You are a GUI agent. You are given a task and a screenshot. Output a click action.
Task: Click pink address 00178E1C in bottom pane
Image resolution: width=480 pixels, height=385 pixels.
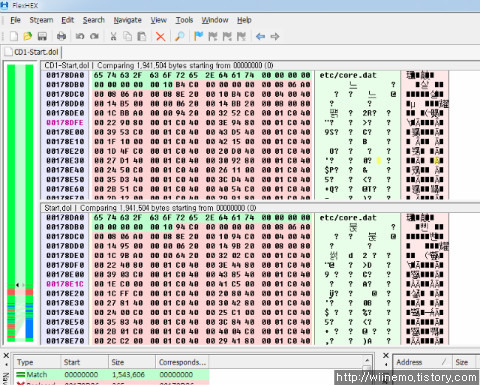[x=65, y=284]
